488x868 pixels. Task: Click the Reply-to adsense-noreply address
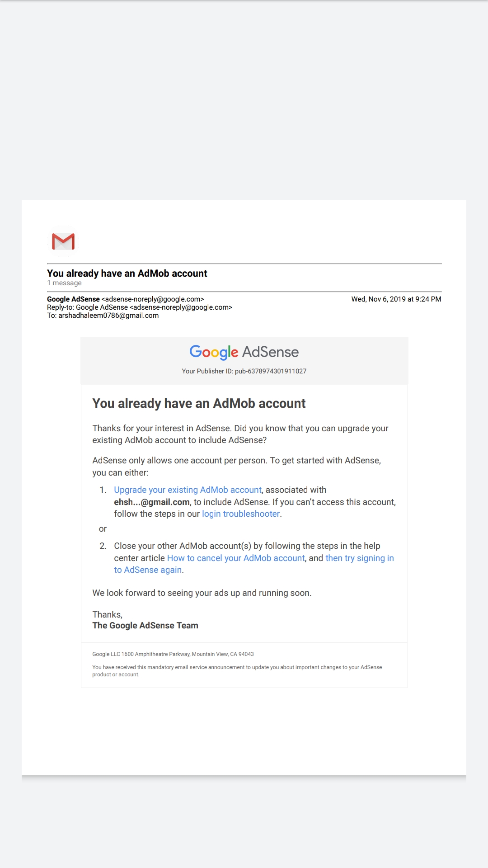(181, 307)
